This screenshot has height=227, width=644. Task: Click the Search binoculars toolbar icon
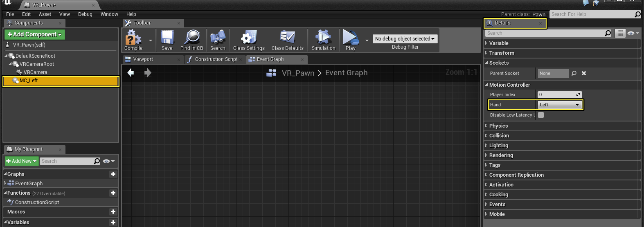[x=218, y=40]
